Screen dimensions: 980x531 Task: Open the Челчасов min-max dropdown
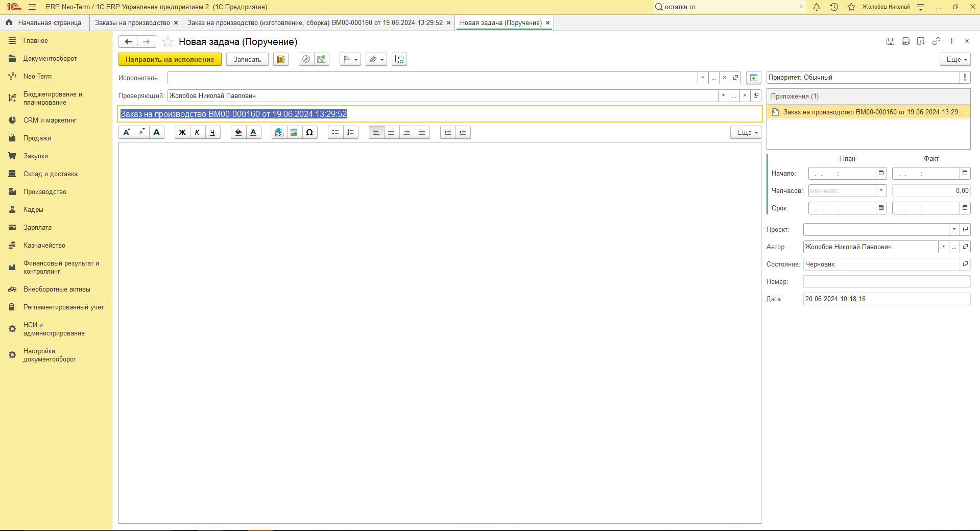pos(881,190)
